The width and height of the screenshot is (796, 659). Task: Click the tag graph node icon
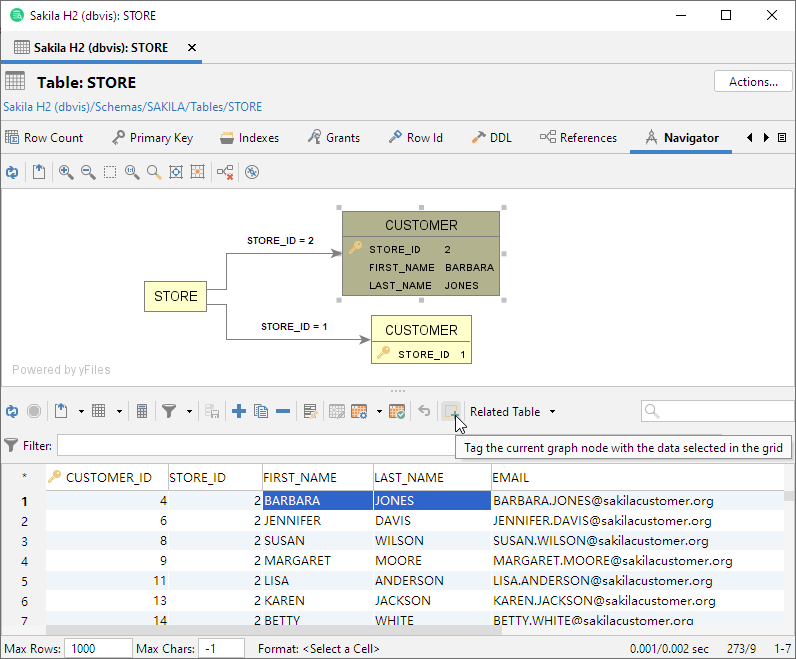pyautogui.click(x=452, y=411)
